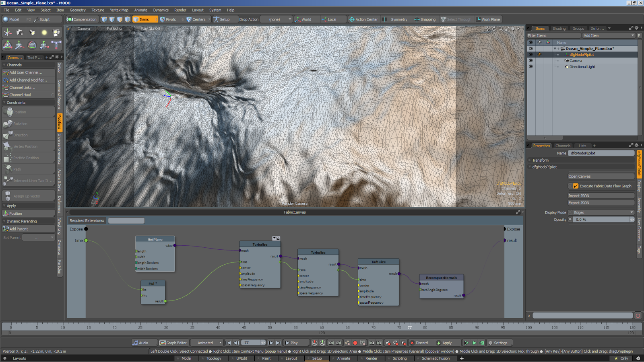Select the Transform tool icon
Image resolution: width=644 pixels, height=362 pixels.
(x=8, y=45)
